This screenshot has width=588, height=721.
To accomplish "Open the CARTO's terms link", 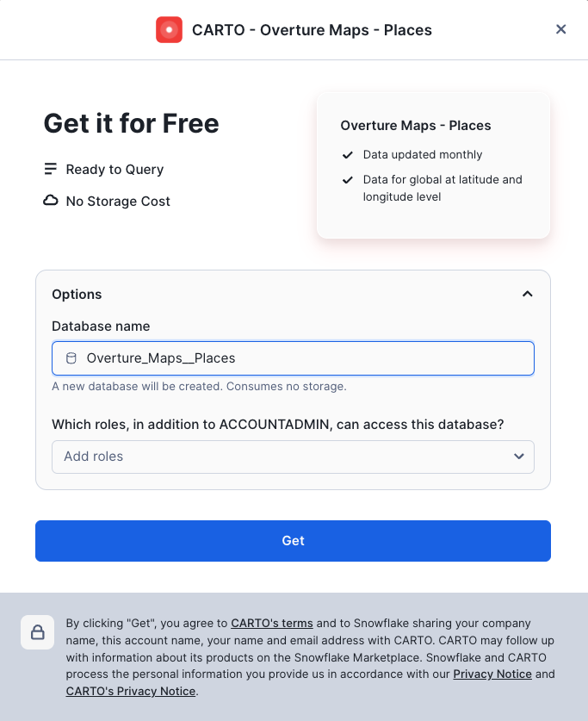I will (x=271, y=623).
